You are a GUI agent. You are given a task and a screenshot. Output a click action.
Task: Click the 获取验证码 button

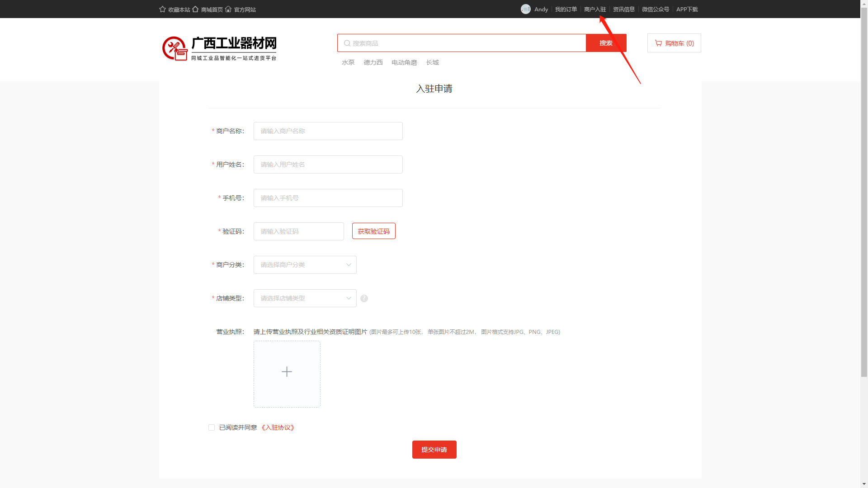373,231
